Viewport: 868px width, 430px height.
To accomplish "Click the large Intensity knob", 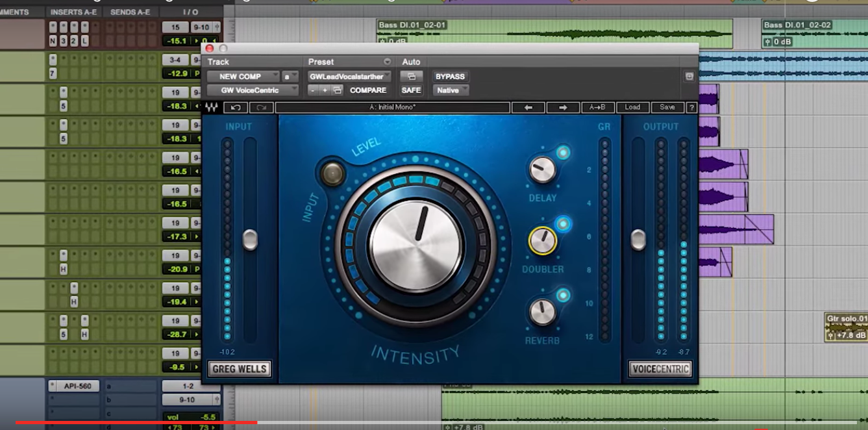I will point(416,247).
